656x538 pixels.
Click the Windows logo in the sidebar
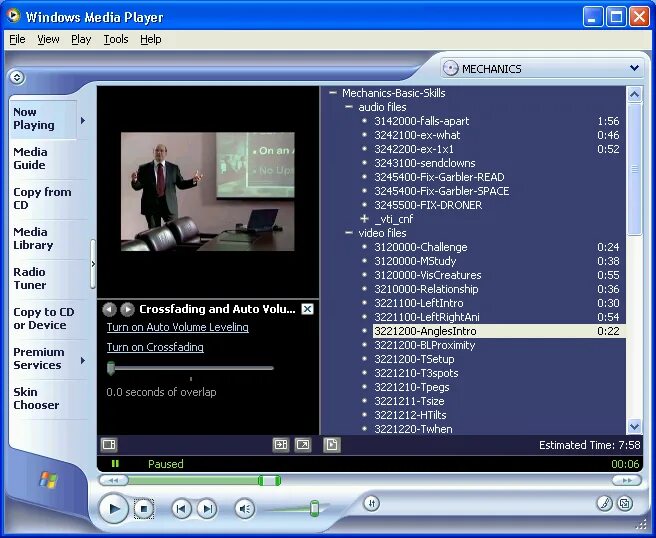pyautogui.click(x=48, y=480)
